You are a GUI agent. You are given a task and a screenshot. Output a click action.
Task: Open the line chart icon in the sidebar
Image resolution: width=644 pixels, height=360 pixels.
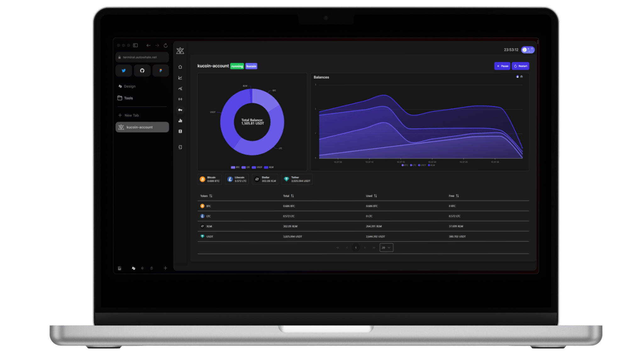point(180,78)
